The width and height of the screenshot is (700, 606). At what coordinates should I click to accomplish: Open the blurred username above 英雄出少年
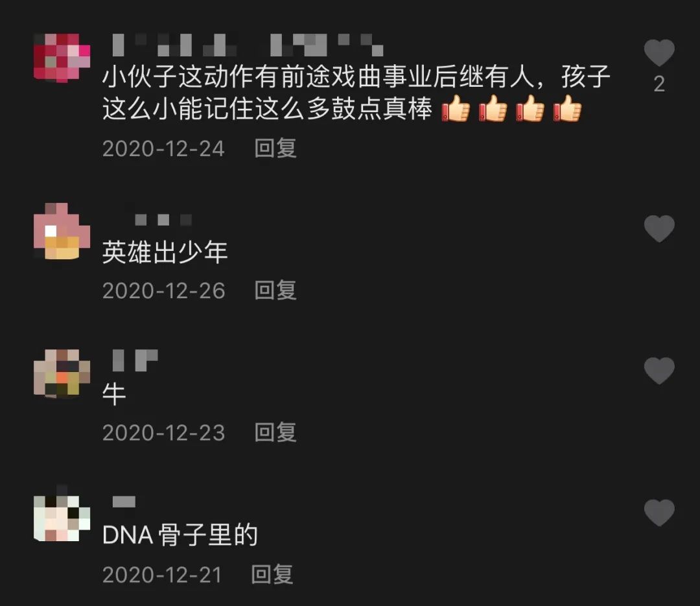[x=163, y=220]
